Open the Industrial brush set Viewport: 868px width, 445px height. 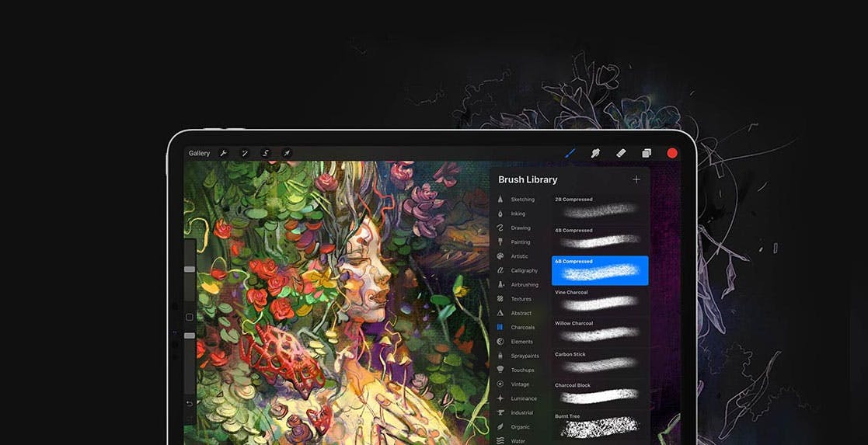pos(515,413)
